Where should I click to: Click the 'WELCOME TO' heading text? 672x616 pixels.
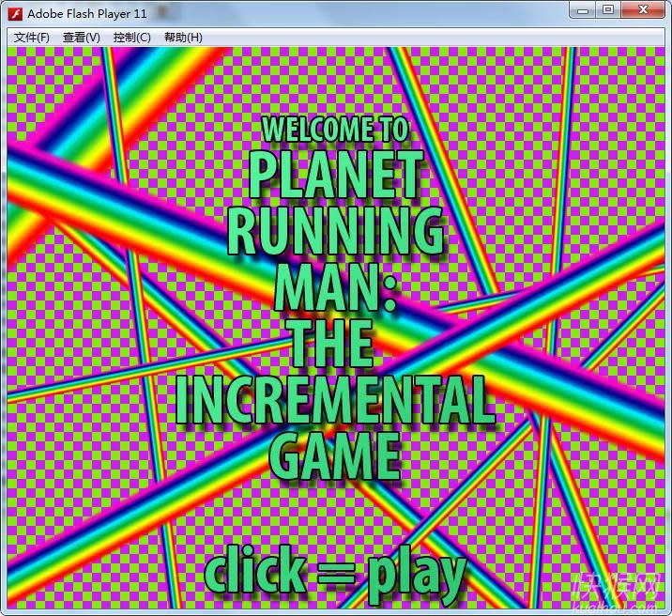(335, 129)
